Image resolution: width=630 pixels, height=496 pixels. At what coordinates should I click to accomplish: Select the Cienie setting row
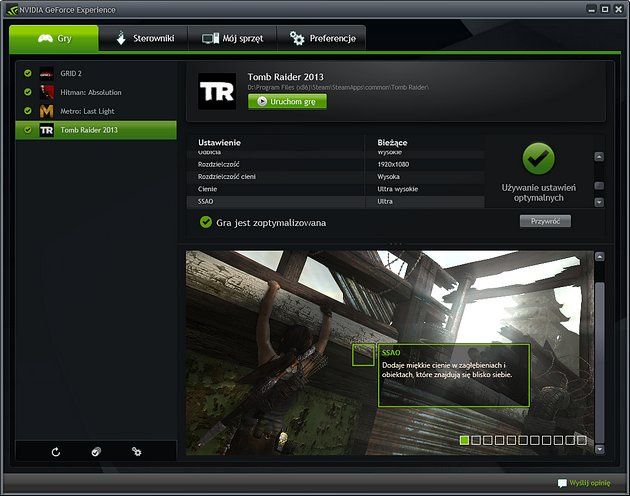click(335, 189)
